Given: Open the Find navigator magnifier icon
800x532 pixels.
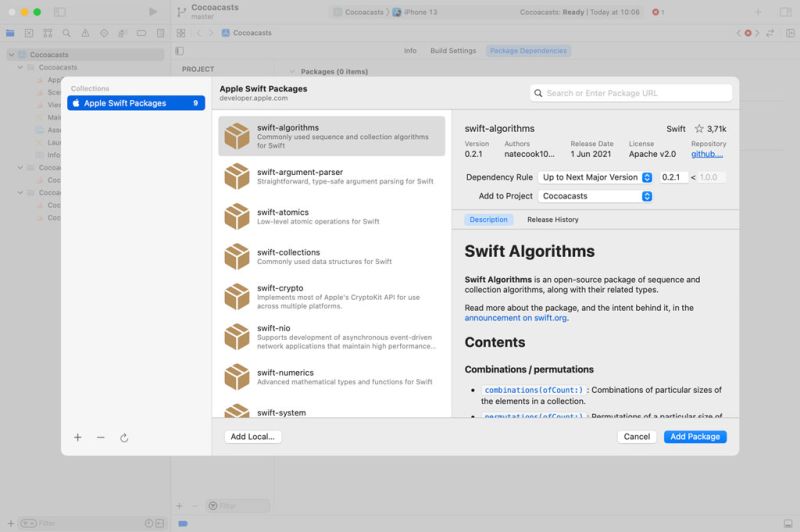Looking at the screenshot, I should coord(66,33).
